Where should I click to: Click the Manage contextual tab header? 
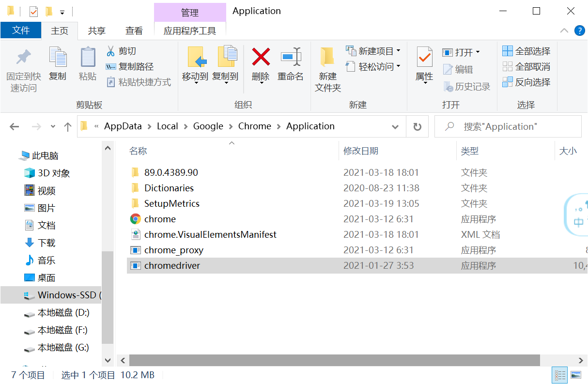[190, 12]
